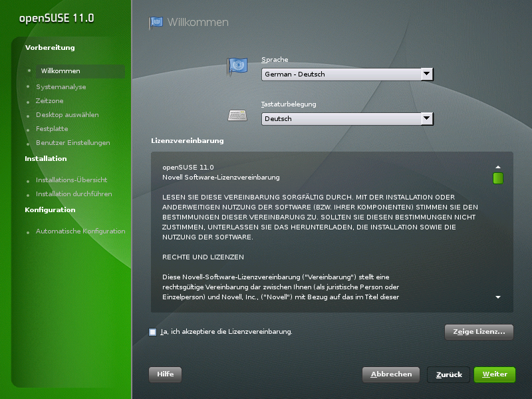
Task: Click the license scroll up arrow
Action: [498, 167]
